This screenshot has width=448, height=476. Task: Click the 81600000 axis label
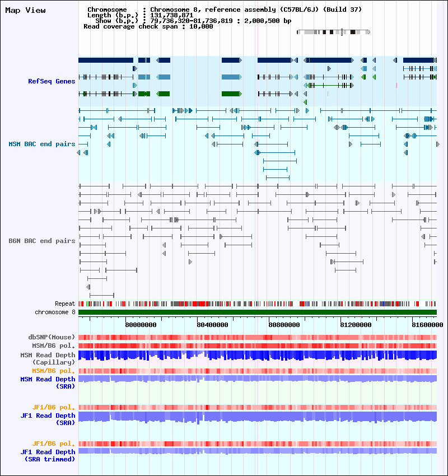(427, 325)
